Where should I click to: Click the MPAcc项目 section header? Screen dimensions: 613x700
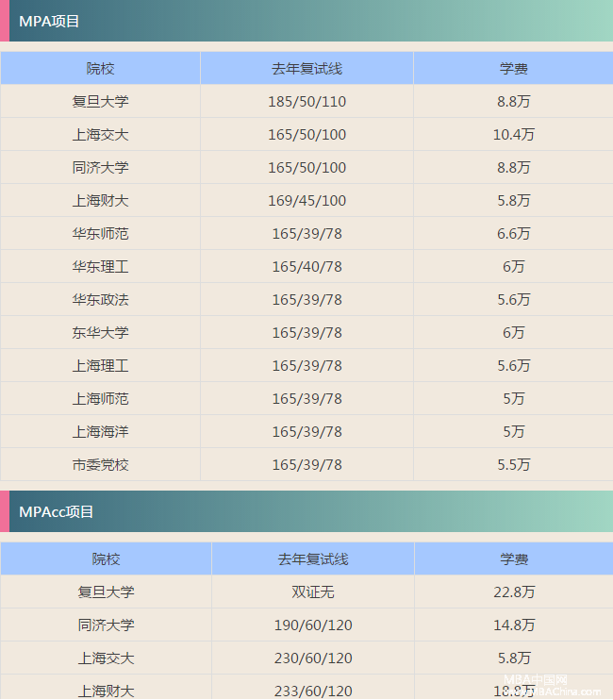[57, 511]
